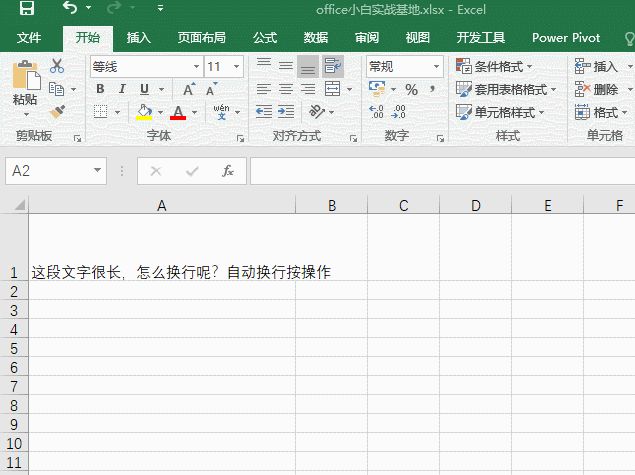Image resolution: width=635 pixels, height=475 pixels.
Task: Toggle Italic formatting
Action: point(122,90)
